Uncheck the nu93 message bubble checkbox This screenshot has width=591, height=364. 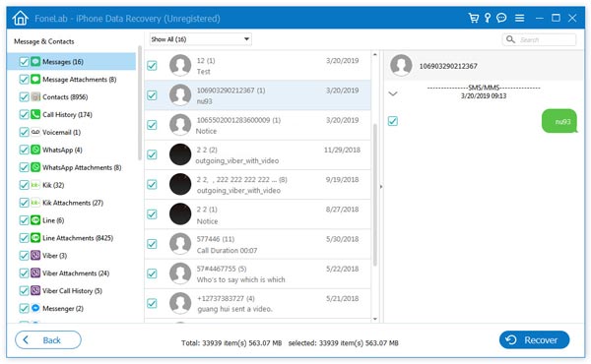[x=393, y=121]
